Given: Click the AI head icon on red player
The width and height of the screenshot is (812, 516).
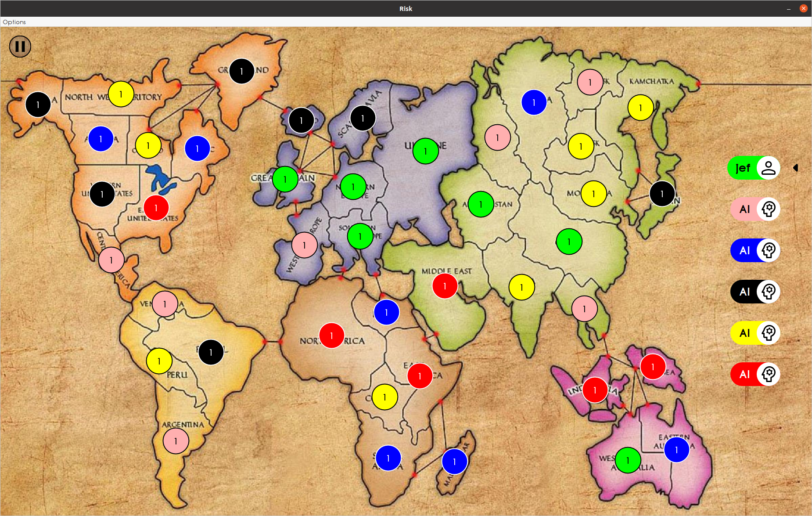Looking at the screenshot, I should pos(768,374).
